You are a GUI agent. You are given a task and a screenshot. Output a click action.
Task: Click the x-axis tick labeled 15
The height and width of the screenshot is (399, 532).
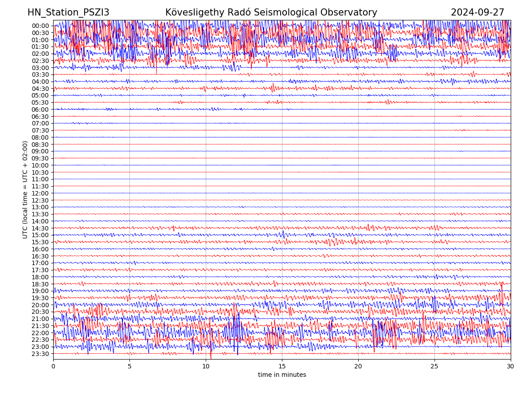(282, 367)
